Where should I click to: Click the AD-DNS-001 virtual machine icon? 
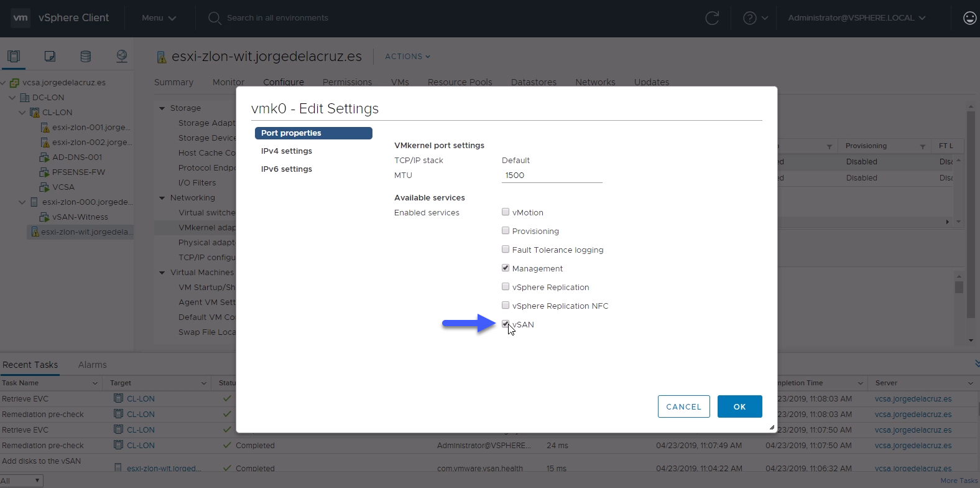click(45, 157)
